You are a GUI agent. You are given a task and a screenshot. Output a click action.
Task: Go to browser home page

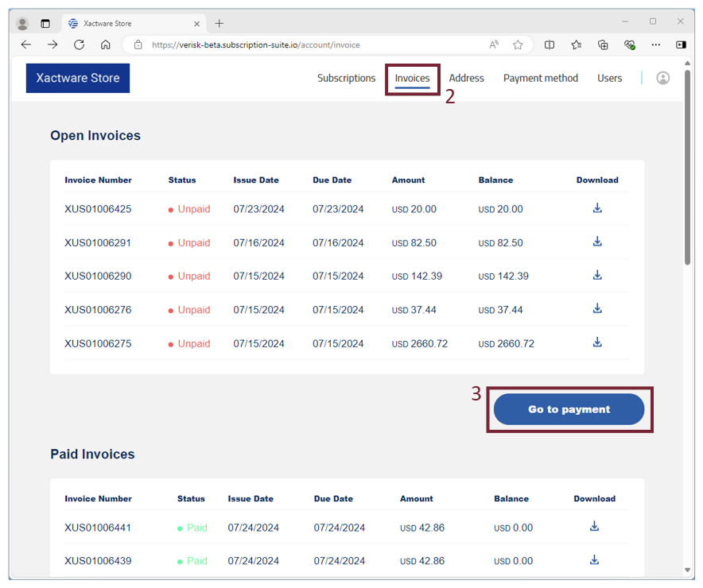pyautogui.click(x=105, y=45)
